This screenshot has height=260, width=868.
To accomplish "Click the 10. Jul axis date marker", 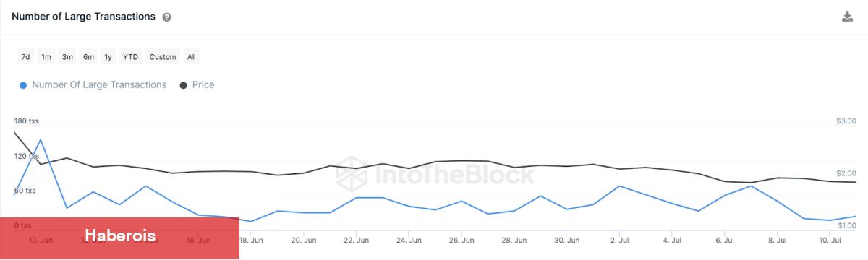I will (x=830, y=240).
